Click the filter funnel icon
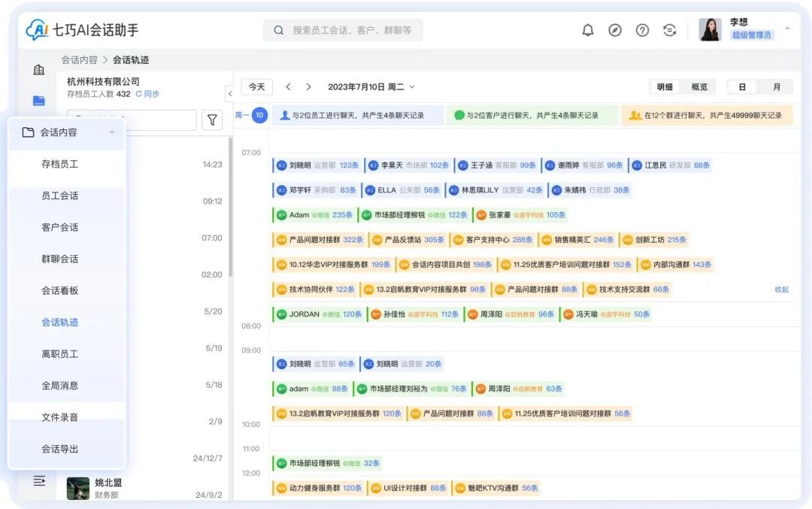The width and height of the screenshot is (812, 509). tap(212, 120)
